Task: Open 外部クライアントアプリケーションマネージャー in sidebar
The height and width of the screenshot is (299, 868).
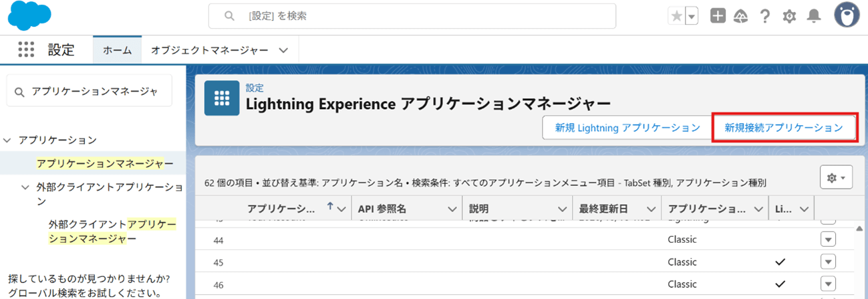Action: (112, 231)
